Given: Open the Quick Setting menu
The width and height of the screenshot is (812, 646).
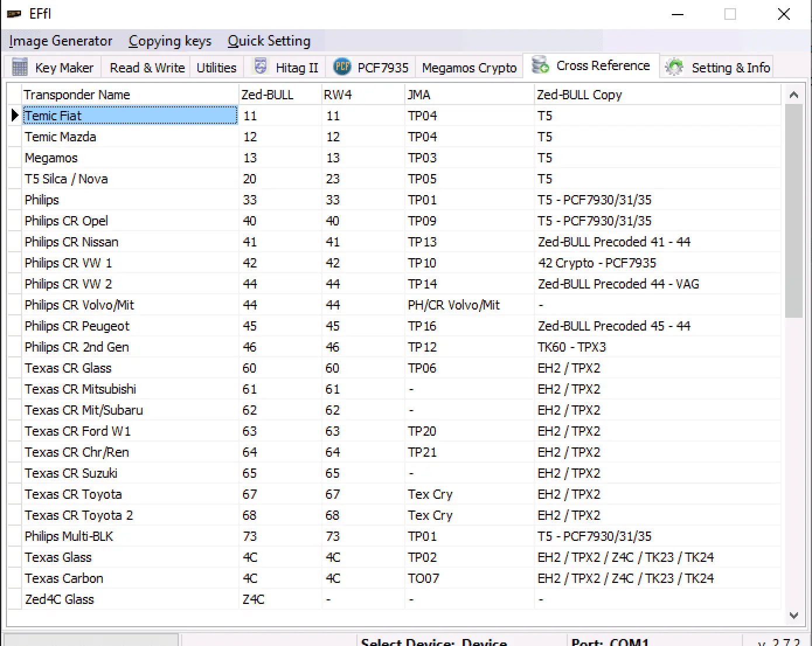Looking at the screenshot, I should (269, 41).
